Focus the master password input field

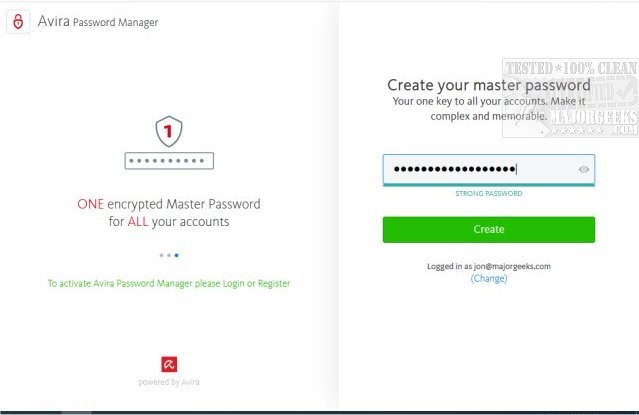[470, 170]
